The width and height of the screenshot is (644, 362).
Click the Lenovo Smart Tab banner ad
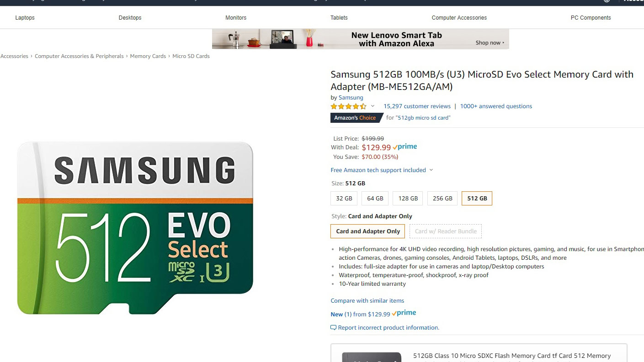(x=360, y=39)
